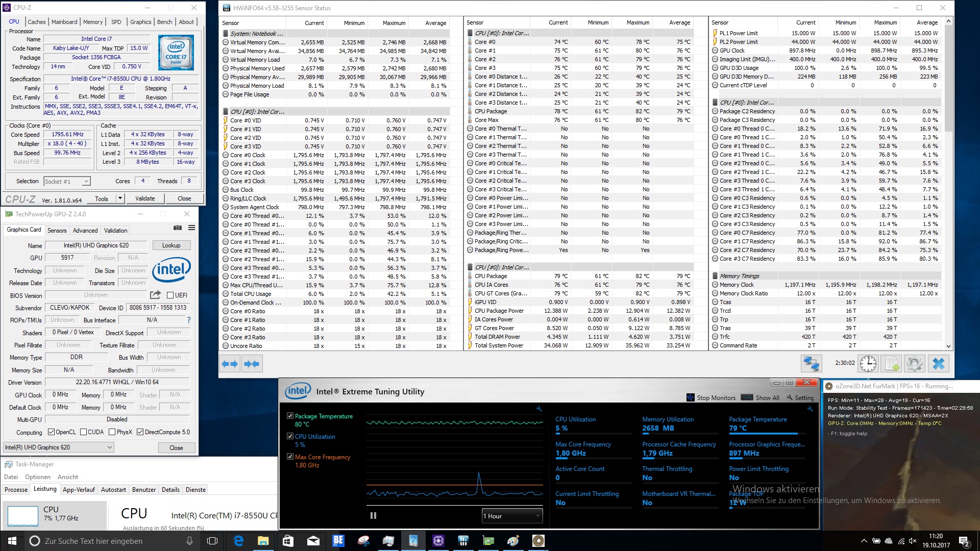This screenshot has height=551, width=980.
Task: Switch to CPU-Z Caches tab
Action: pyautogui.click(x=36, y=22)
